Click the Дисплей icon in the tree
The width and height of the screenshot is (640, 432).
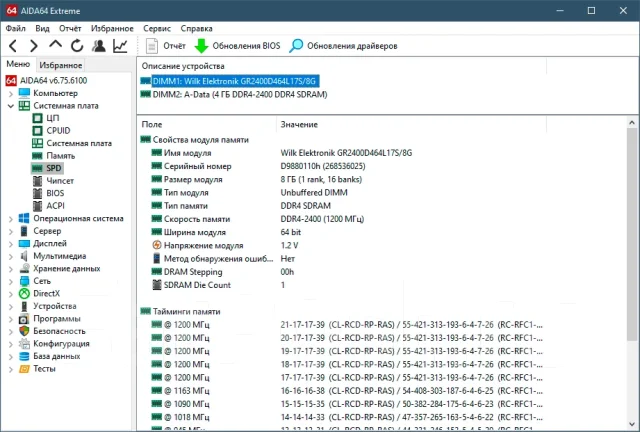point(24,244)
